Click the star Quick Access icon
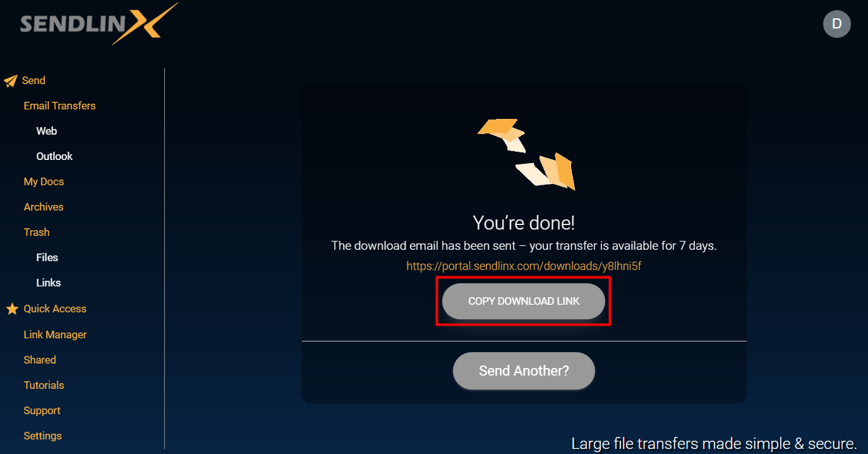Viewport: 868px width, 454px height. click(11, 309)
